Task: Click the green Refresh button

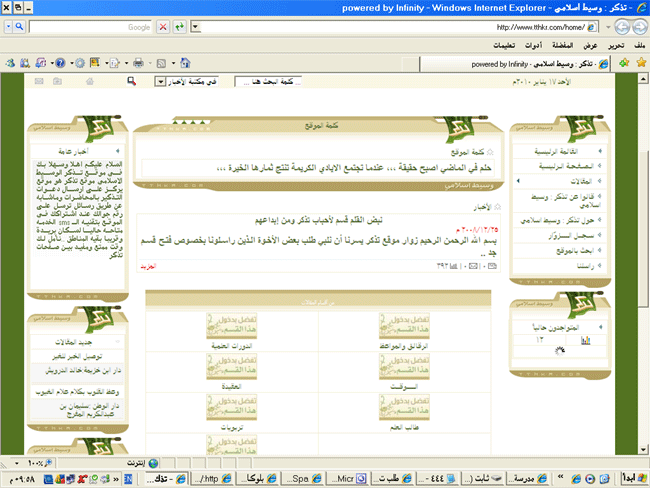Action: coord(179,28)
